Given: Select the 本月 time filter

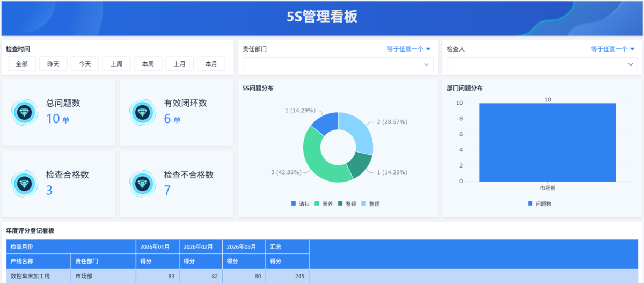Looking at the screenshot, I should 211,64.
